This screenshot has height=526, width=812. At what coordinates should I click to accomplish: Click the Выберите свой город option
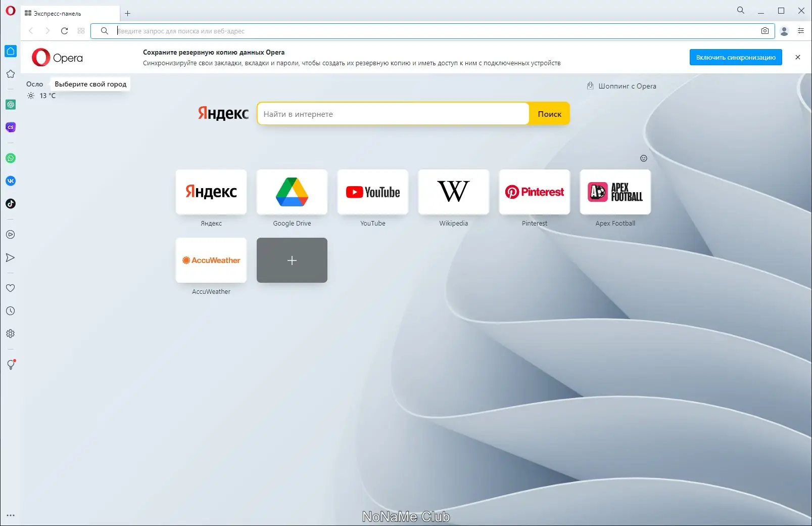click(x=90, y=84)
